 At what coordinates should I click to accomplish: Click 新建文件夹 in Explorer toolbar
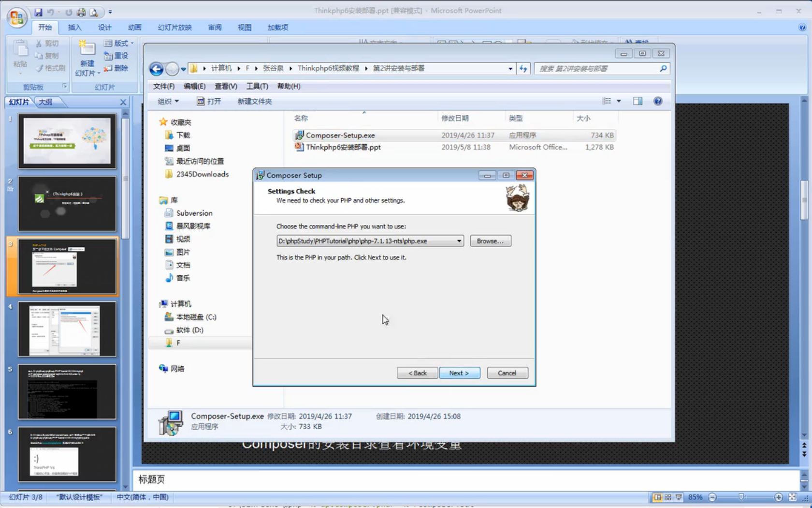(255, 101)
